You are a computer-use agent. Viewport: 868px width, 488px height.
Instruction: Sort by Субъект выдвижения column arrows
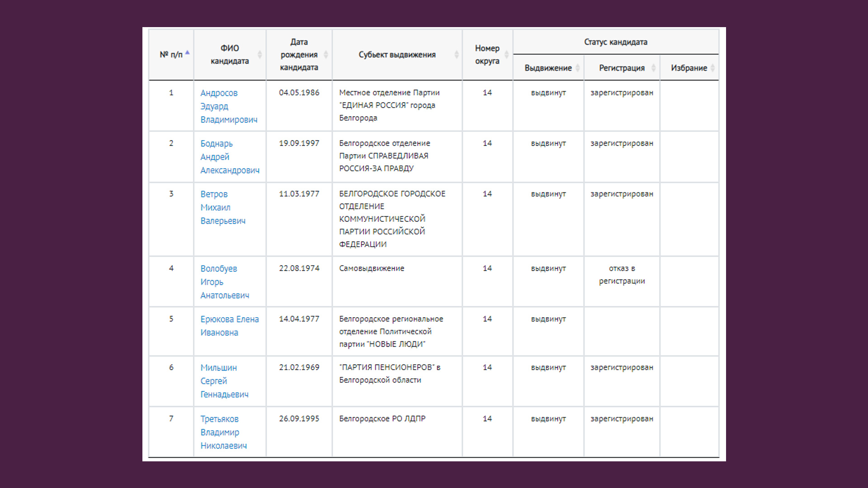coord(457,55)
